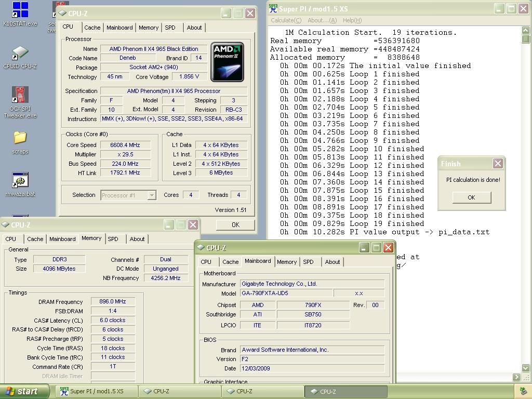532x399 pixels.
Task: Select Cache tab in Mainboard CPU-Z window
Action: [230, 262]
